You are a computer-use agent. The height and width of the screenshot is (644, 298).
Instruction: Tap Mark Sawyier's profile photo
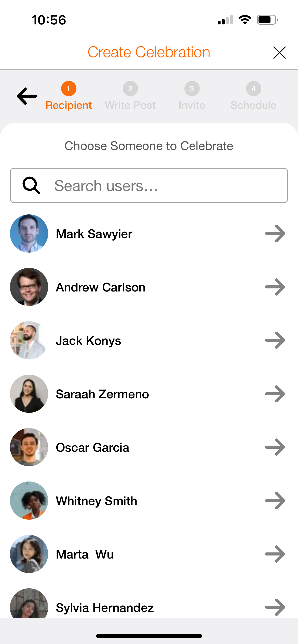pos(29,233)
